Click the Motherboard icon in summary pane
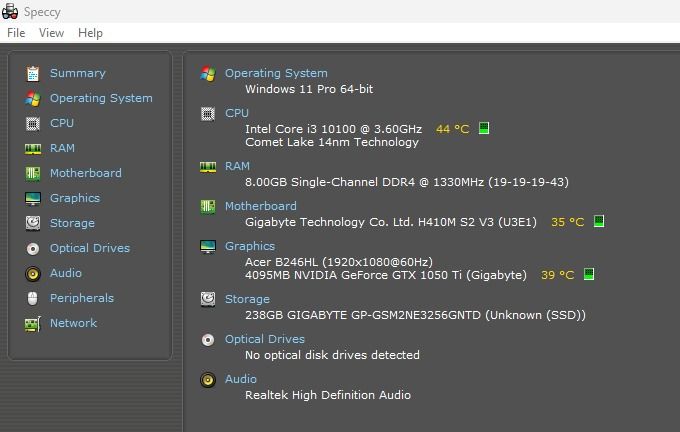The width and height of the screenshot is (680, 432). 208,206
